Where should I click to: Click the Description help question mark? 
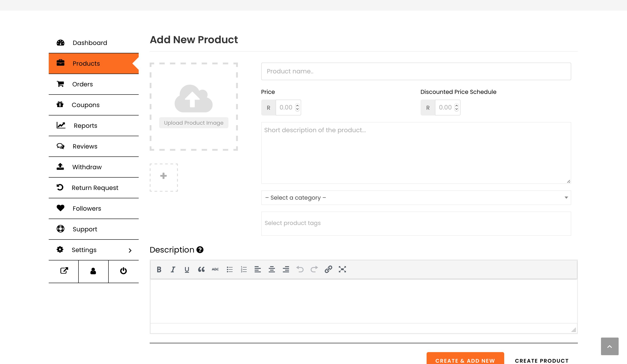tap(200, 250)
